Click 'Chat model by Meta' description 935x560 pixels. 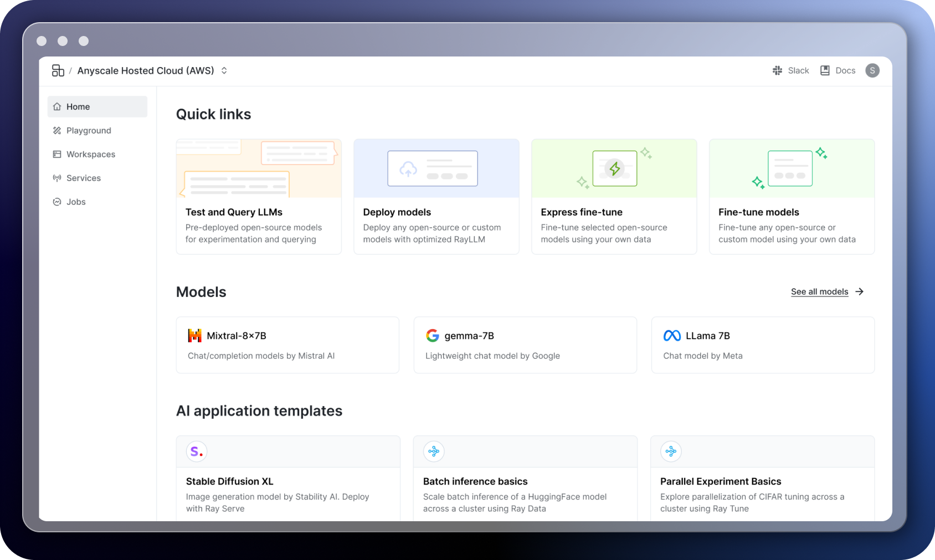[x=703, y=356]
